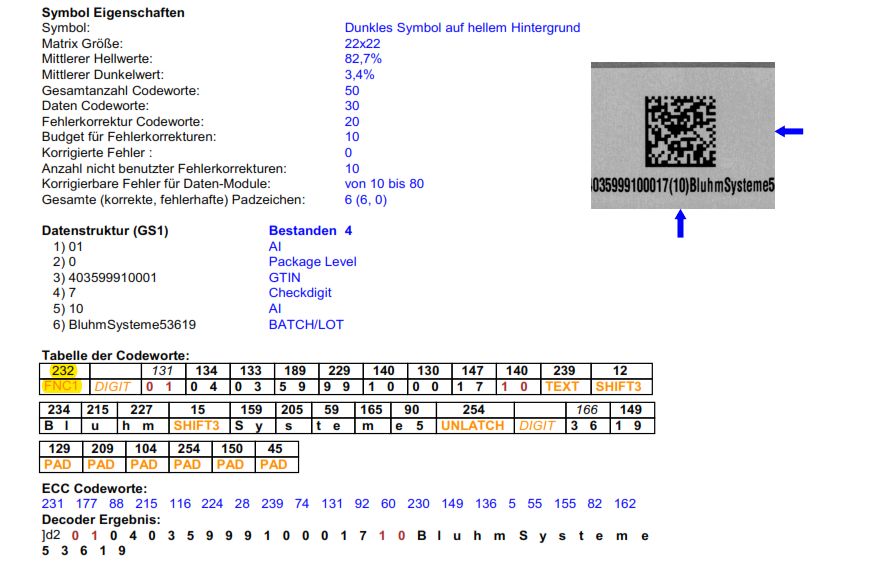Click ECC codeword '224'

(x=212, y=504)
